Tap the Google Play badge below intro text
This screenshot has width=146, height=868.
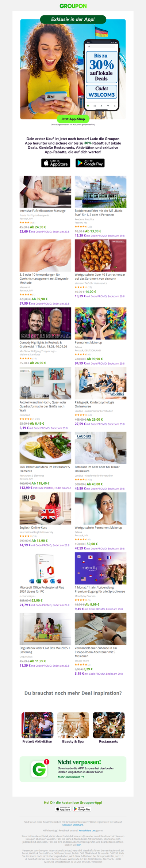click(90, 163)
